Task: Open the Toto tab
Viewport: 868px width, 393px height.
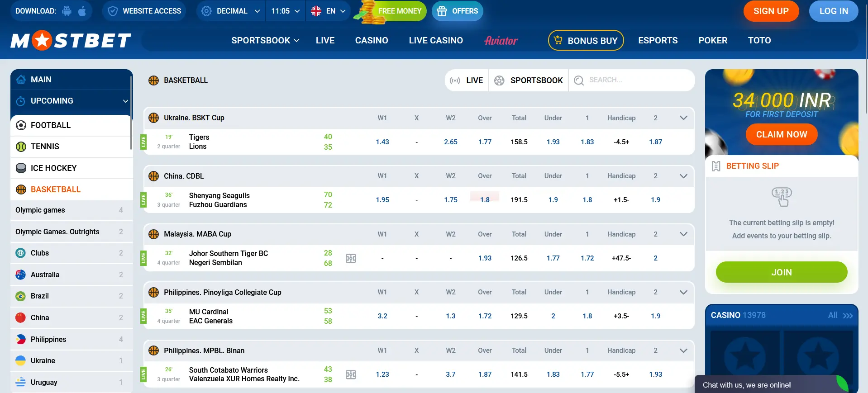Action: (759, 41)
